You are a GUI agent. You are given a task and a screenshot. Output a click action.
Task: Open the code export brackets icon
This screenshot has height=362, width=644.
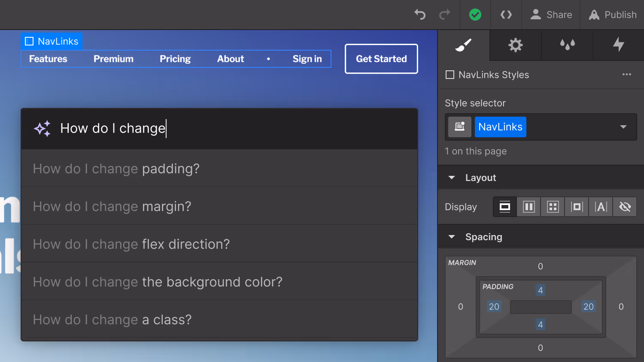[506, 15]
